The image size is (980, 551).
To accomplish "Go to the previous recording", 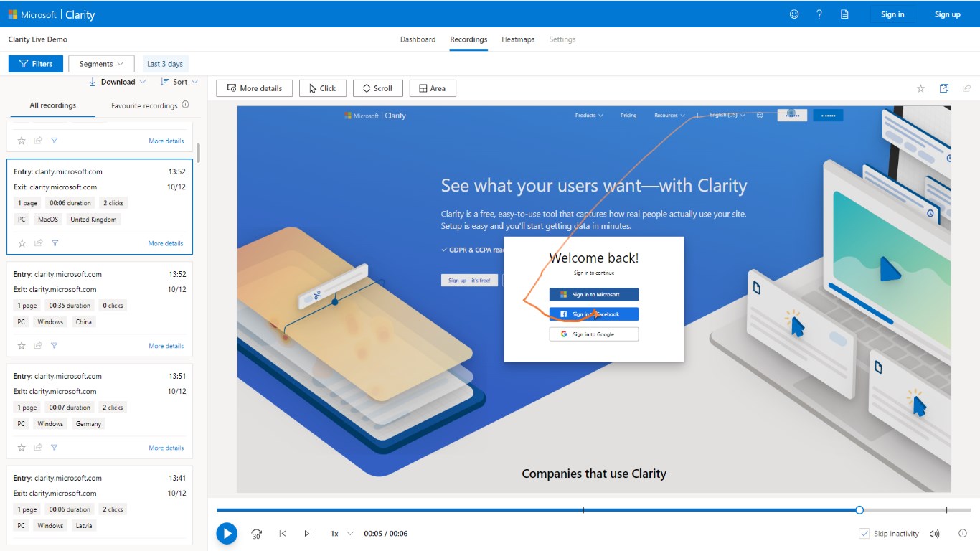I will [x=283, y=533].
